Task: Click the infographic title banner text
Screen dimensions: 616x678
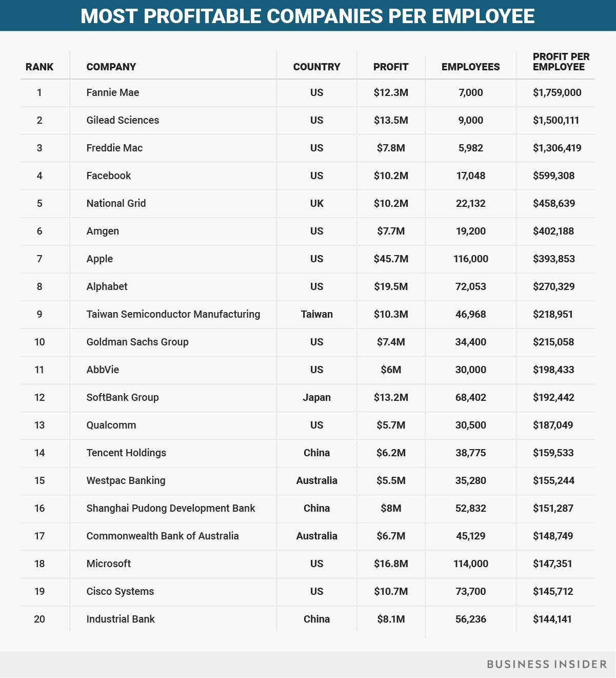Action: point(308,16)
